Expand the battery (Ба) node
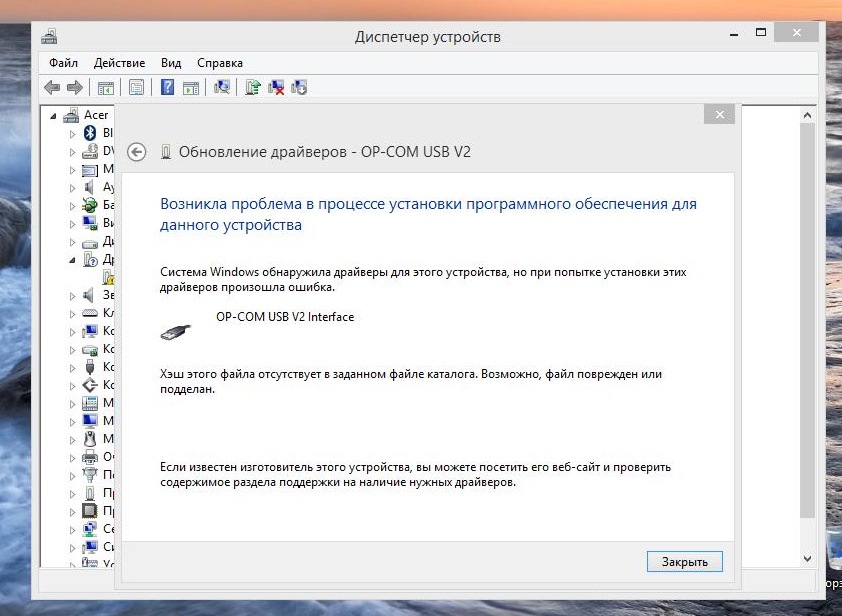This screenshot has height=616, width=842. (72, 206)
